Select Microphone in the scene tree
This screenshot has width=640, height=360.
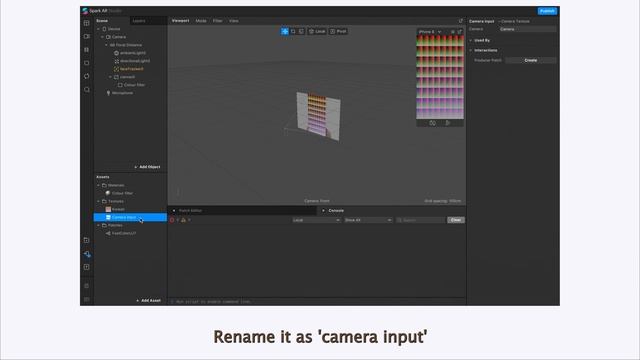click(x=120, y=93)
